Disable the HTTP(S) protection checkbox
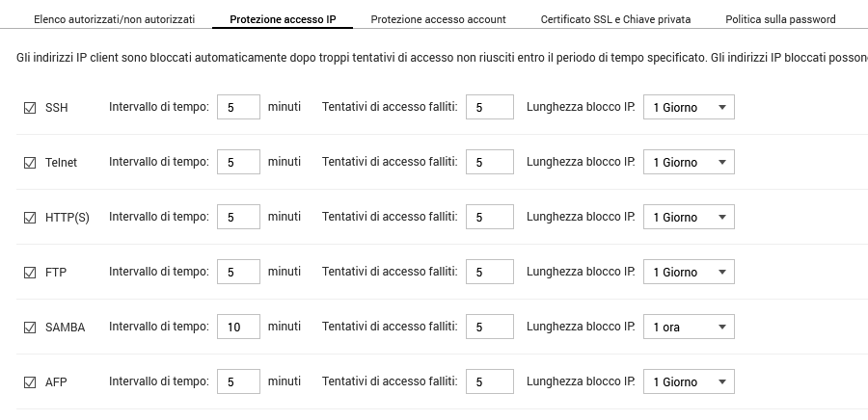Image resolution: width=868 pixels, height=420 pixels. click(29, 218)
